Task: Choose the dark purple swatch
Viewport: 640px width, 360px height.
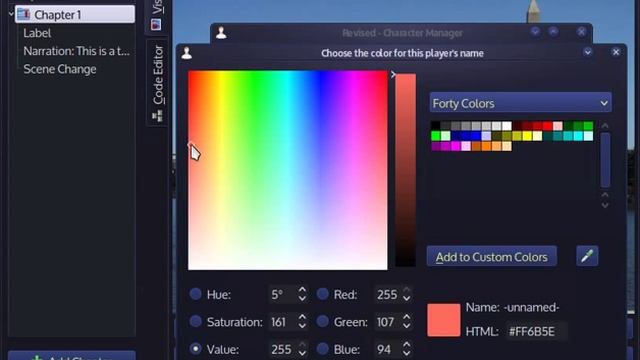Action: click(436, 146)
